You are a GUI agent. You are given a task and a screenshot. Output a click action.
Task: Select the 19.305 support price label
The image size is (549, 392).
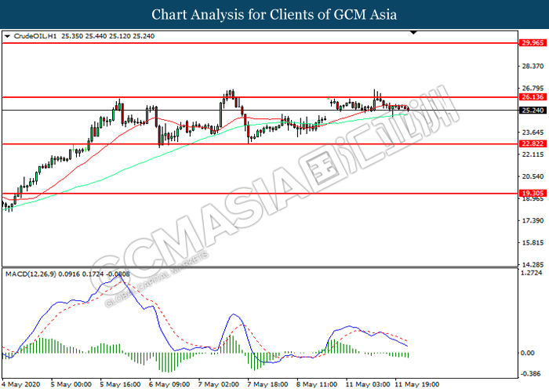tap(533, 193)
